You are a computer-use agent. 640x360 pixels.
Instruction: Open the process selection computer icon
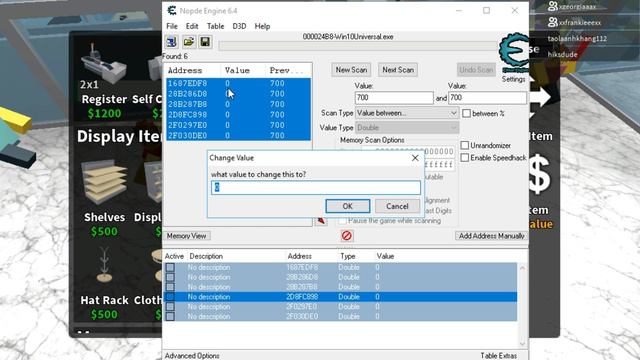point(171,42)
